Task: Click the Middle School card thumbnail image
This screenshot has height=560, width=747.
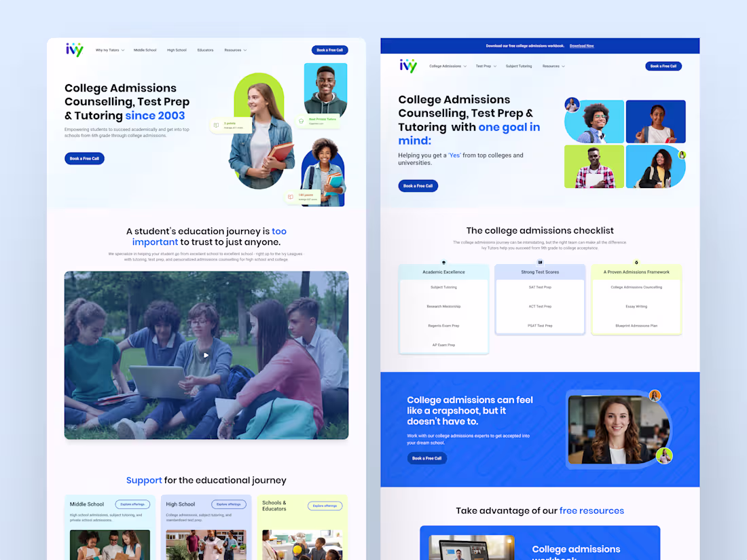Action: (x=109, y=545)
